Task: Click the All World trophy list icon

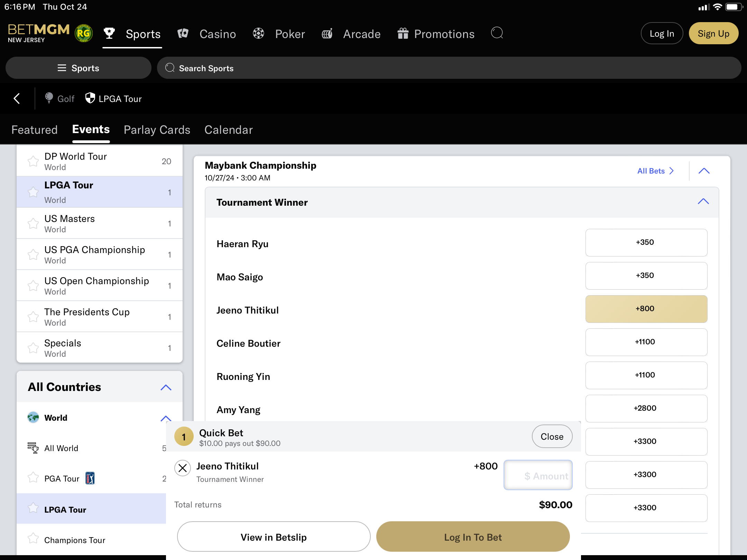Action: [33, 448]
